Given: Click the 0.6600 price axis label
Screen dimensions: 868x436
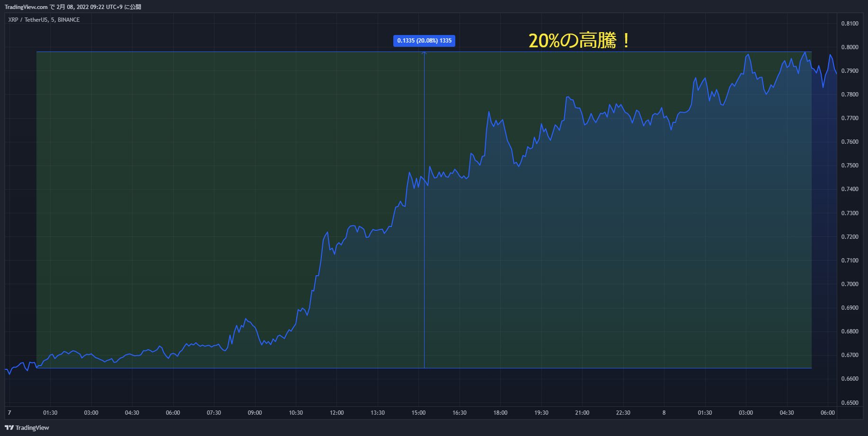Looking at the screenshot, I should (850, 379).
